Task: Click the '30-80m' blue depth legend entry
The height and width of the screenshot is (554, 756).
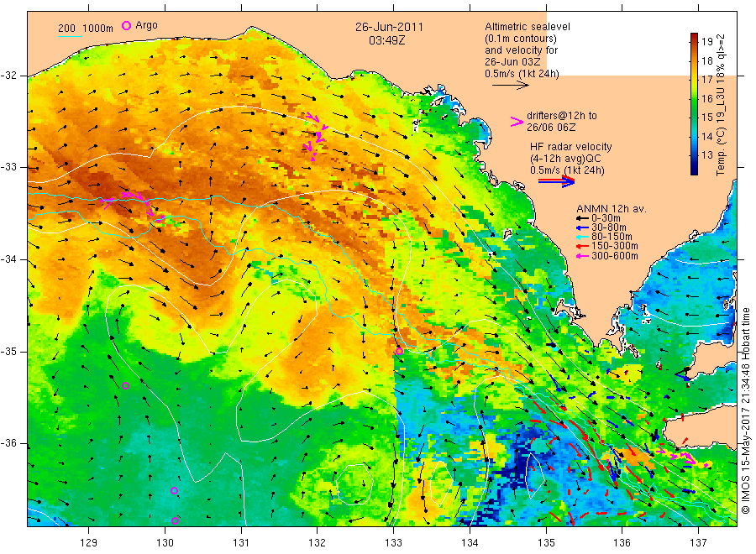Action: [x=601, y=227]
